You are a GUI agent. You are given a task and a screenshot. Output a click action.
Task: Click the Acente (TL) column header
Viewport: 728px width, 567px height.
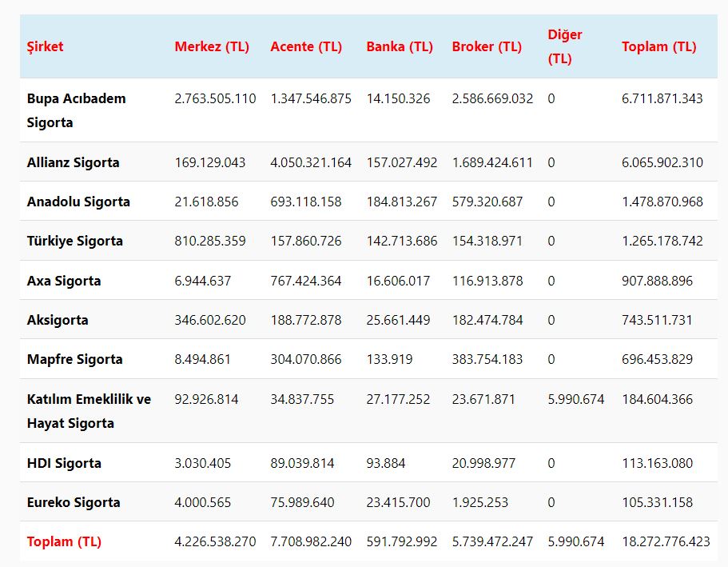pos(306,46)
